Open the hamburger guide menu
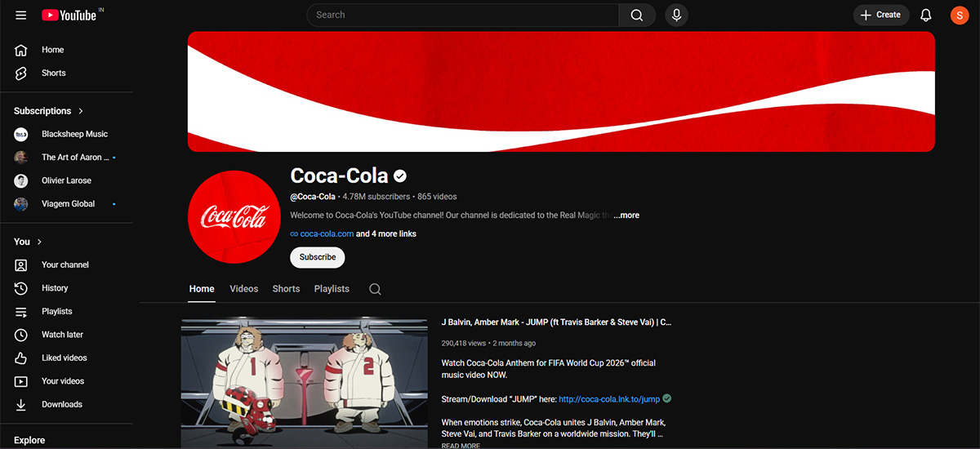This screenshot has width=980, height=449. tap(21, 15)
